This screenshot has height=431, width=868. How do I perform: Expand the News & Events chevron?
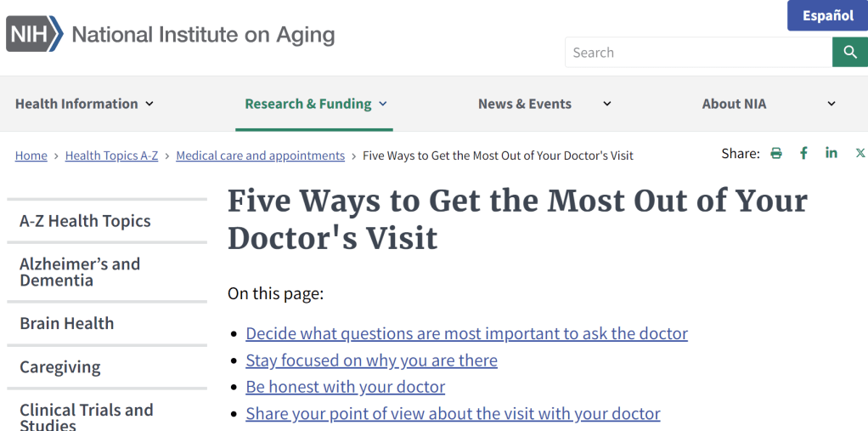click(606, 104)
